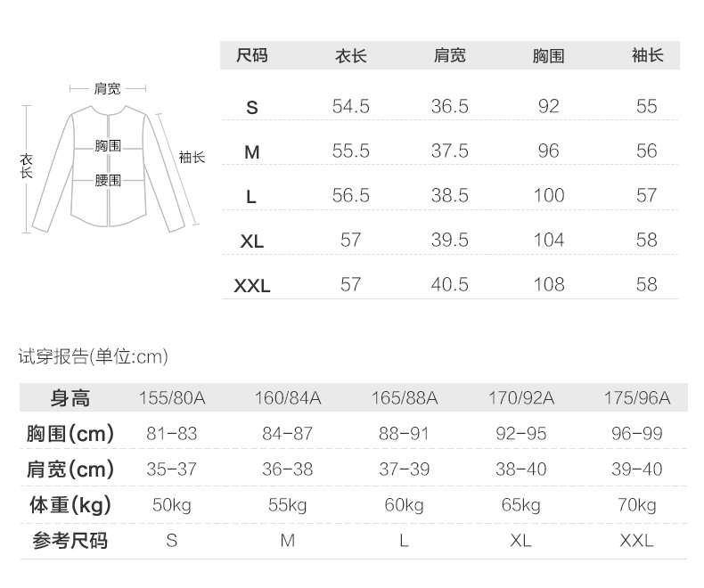Click the 40.5 shoulder width value
704x588 pixels.
pos(449,285)
